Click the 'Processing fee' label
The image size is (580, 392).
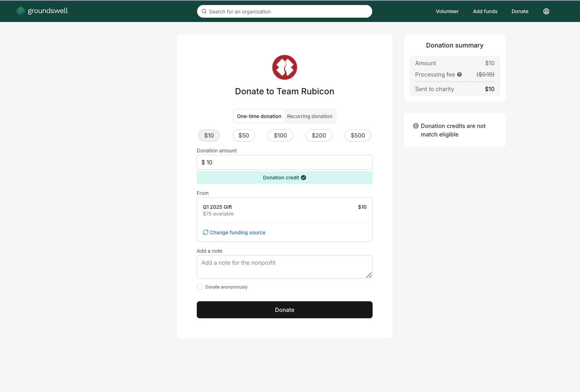pyautogui.click(x=435, y=74)
